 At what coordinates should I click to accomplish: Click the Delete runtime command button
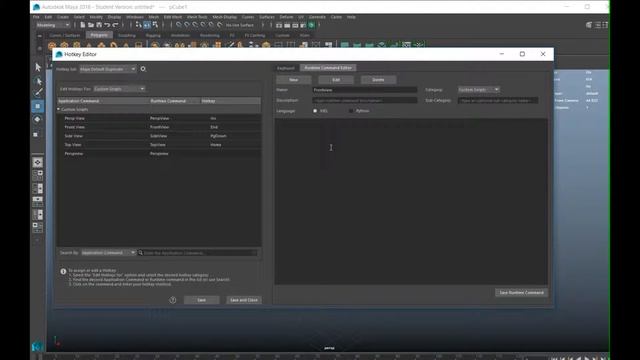[378, 80]
